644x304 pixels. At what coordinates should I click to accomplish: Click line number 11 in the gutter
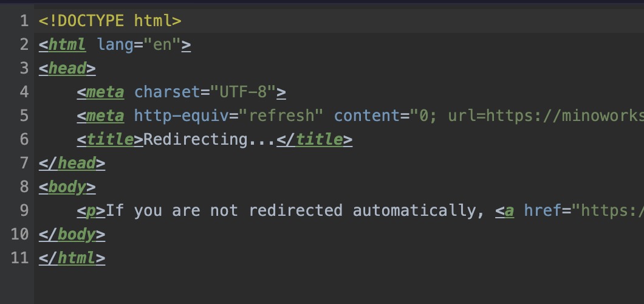point(19,258)
